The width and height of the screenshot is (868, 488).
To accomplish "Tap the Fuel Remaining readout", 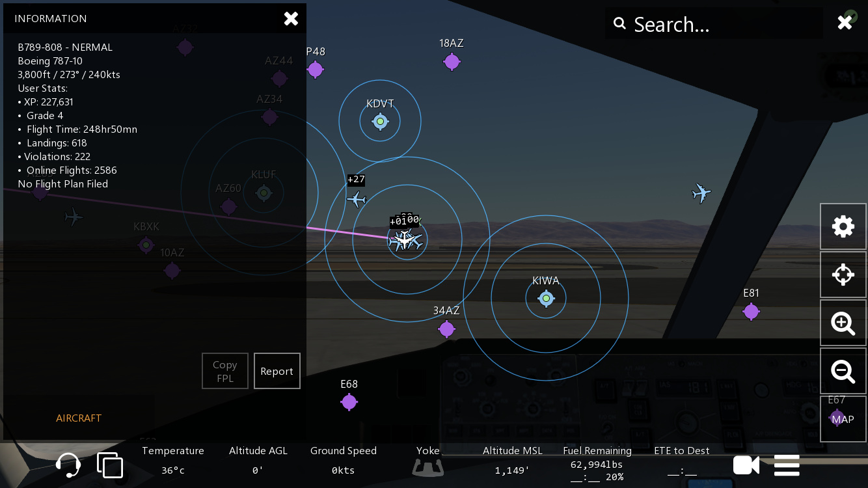I will 597,464.
